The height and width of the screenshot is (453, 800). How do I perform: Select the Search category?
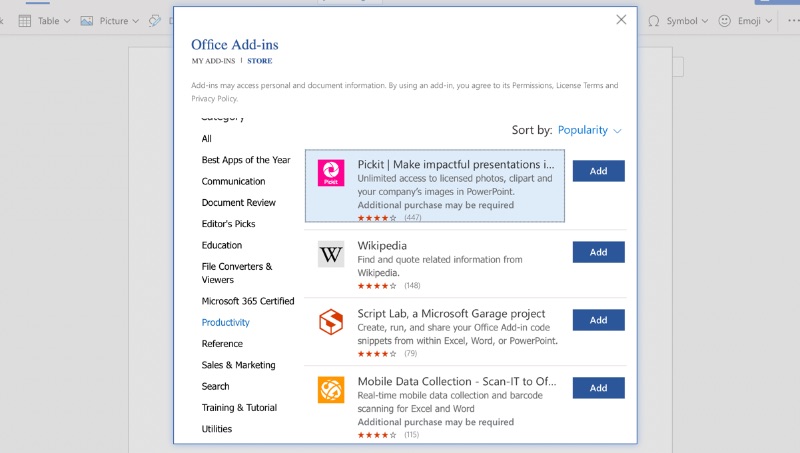[215, 387]
